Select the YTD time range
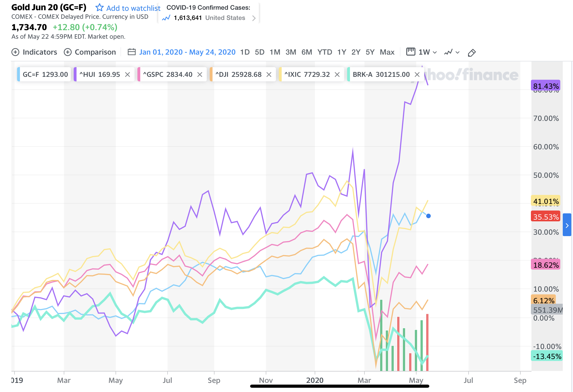Image resolution: width=573 pixels, height=392 pixels. coord(325,52)
